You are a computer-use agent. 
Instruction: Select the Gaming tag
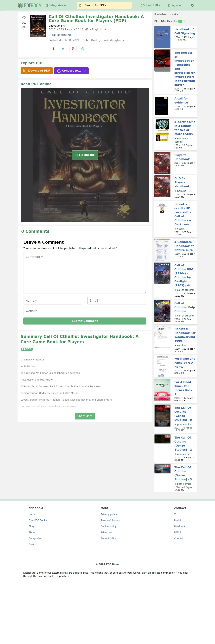[x=180, y=191]
